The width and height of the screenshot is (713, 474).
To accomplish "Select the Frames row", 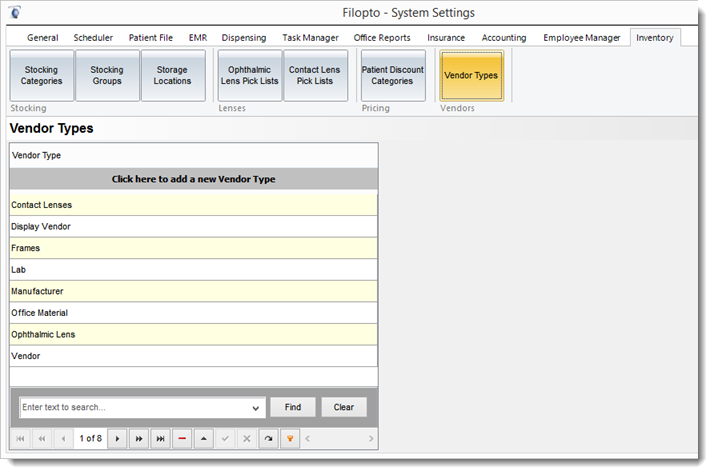I will [194, 248].
